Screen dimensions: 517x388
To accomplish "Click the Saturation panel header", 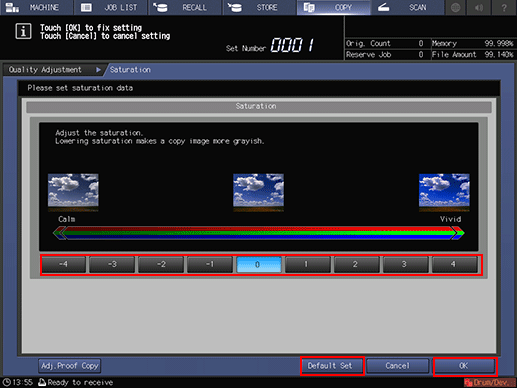I will pos(259,106).
